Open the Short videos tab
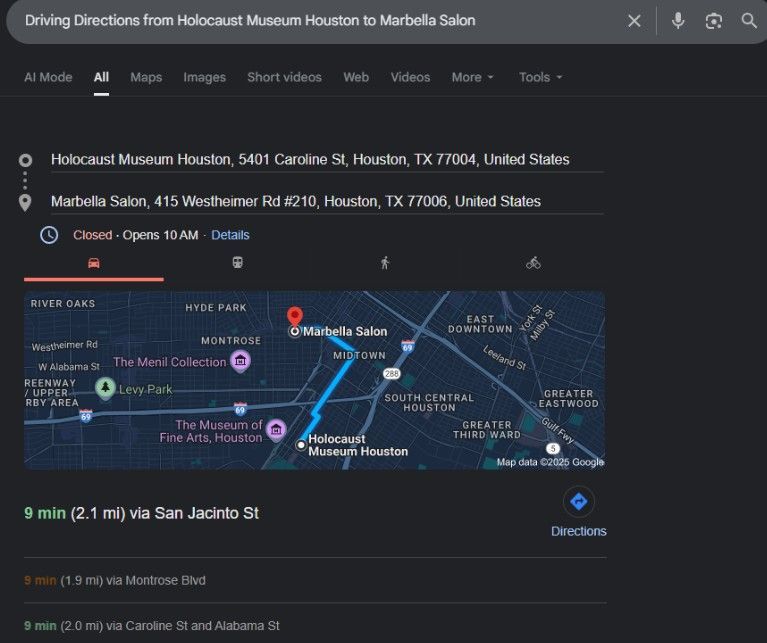767x643 pixels. click(284, 77)
